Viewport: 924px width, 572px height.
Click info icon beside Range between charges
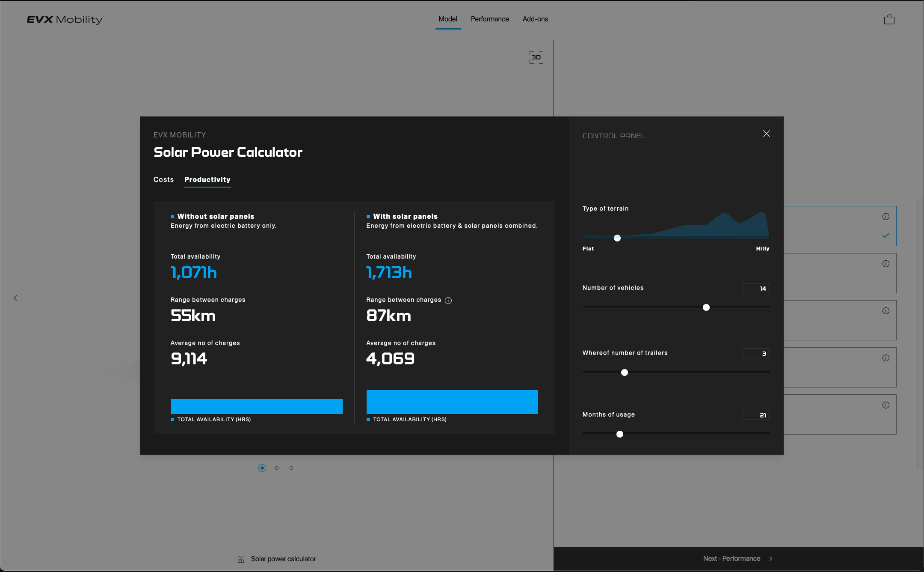click(448, 301)
